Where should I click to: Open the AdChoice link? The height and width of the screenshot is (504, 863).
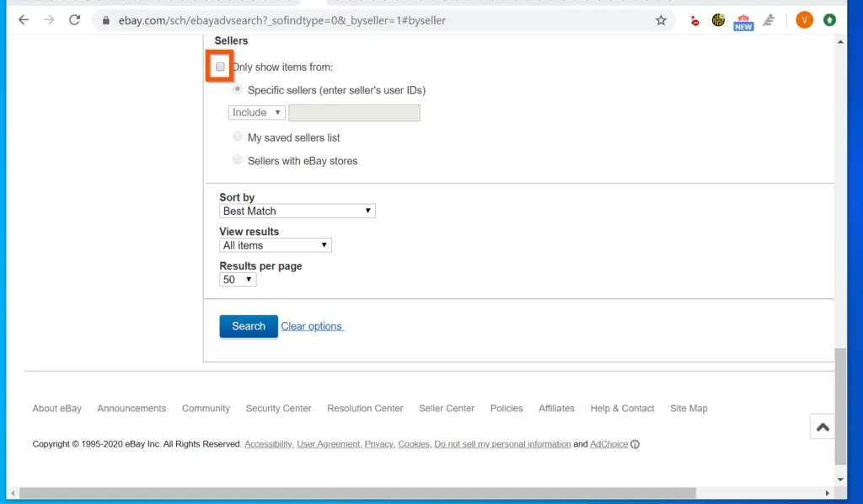click(x=608, y=444)
